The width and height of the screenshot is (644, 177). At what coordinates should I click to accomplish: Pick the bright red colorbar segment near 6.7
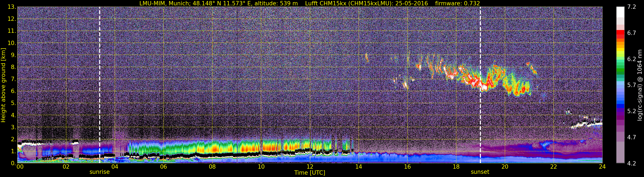(620, 32)
